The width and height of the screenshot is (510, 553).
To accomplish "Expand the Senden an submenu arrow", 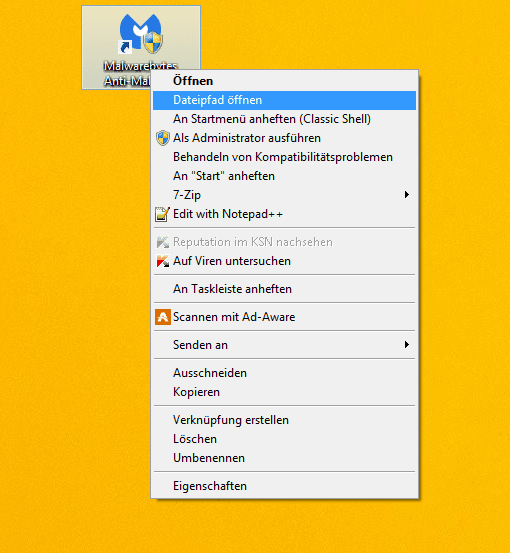I will coord(407,345).
